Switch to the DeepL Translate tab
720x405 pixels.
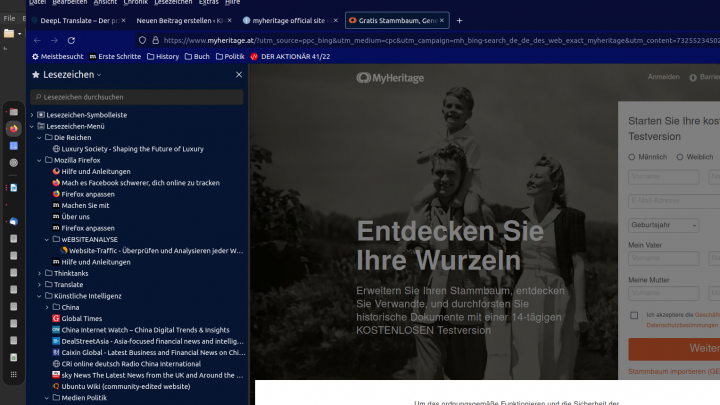click(x=76, y=20)
